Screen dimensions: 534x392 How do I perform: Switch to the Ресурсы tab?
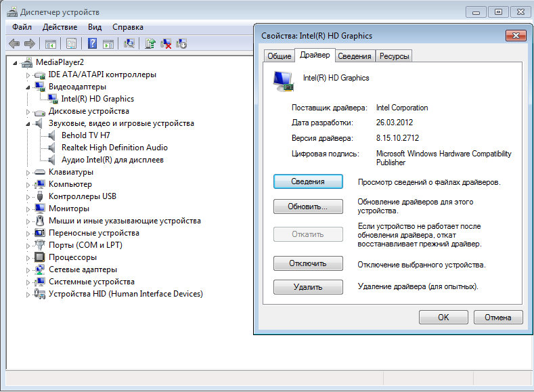click(x=394, y=56)
